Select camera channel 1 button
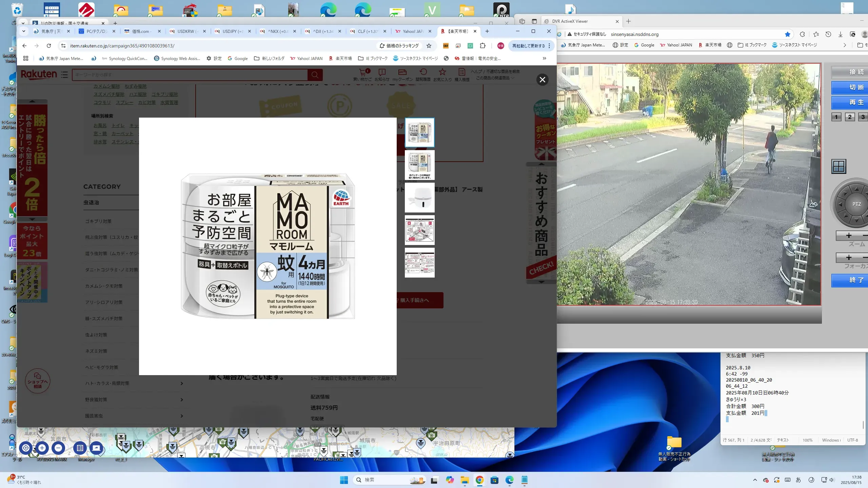The width and height of the screenshot is (868, 488). [x=836, y=117]
